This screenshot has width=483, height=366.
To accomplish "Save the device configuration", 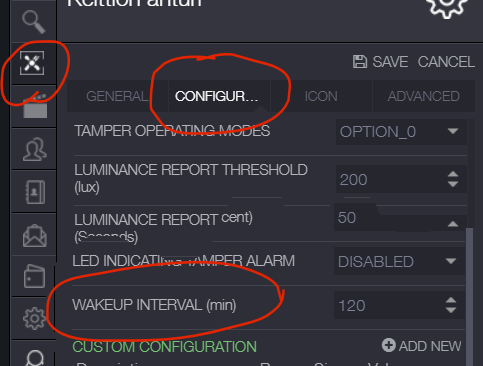I will 380,62.
